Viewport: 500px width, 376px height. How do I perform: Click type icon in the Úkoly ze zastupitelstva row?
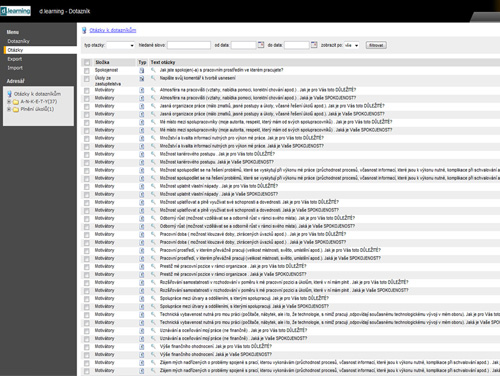pos(142,78)
